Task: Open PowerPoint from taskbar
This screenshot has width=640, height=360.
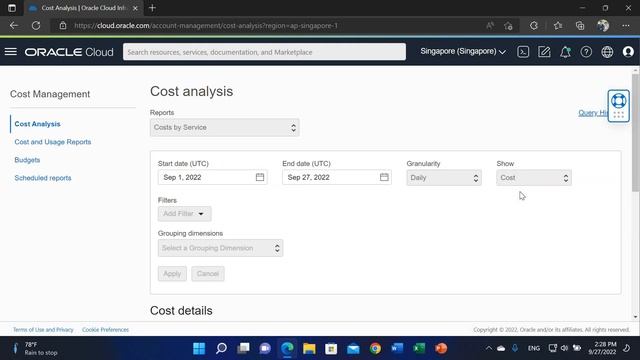Action: 441,348
